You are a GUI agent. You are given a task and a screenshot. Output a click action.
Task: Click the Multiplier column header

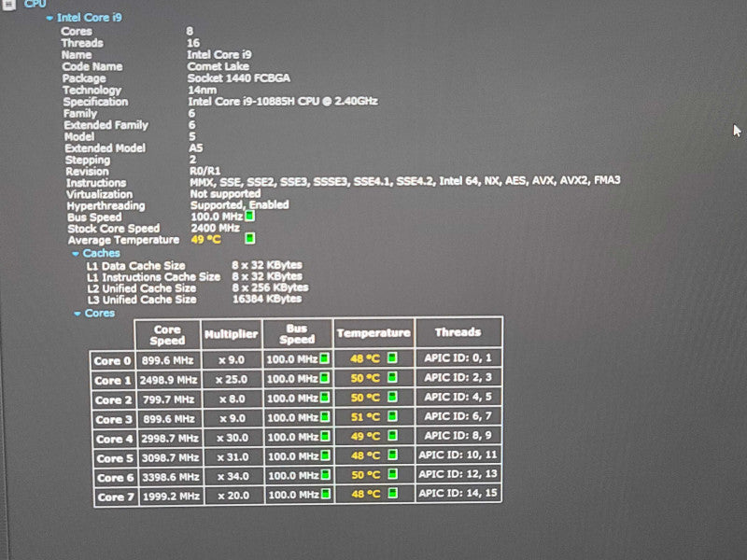pyautogui.click(x=231, y=334)
